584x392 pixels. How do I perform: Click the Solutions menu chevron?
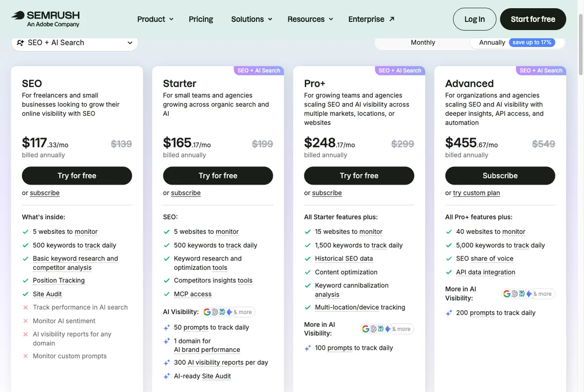[270, 19]
